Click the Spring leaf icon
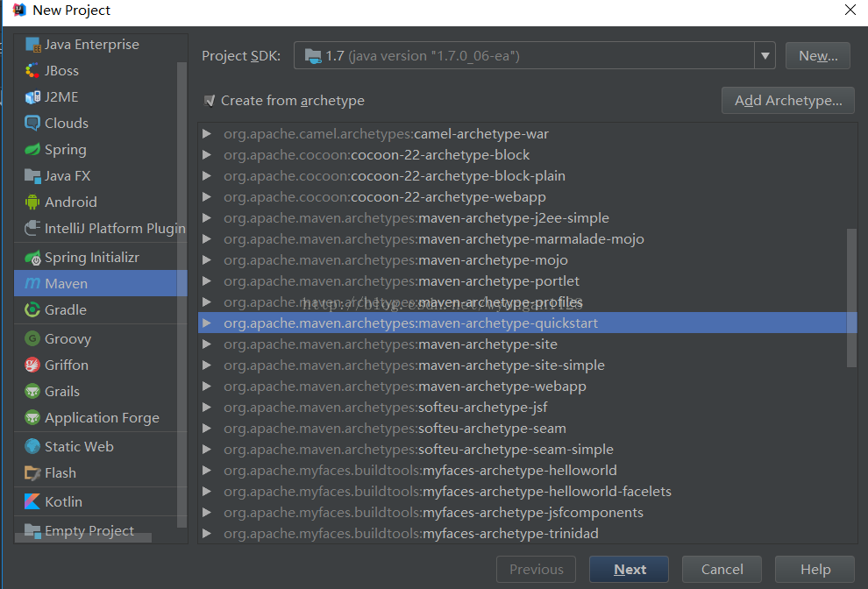The height and width of the screenshot is (589, 868). [32, 150]
